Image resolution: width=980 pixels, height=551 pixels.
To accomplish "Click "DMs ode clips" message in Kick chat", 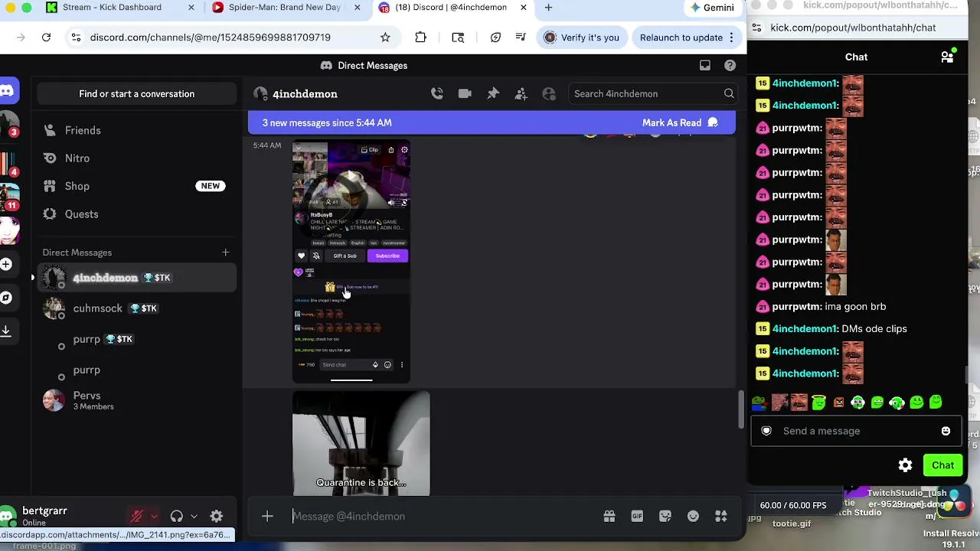I will tap(874, 329).
